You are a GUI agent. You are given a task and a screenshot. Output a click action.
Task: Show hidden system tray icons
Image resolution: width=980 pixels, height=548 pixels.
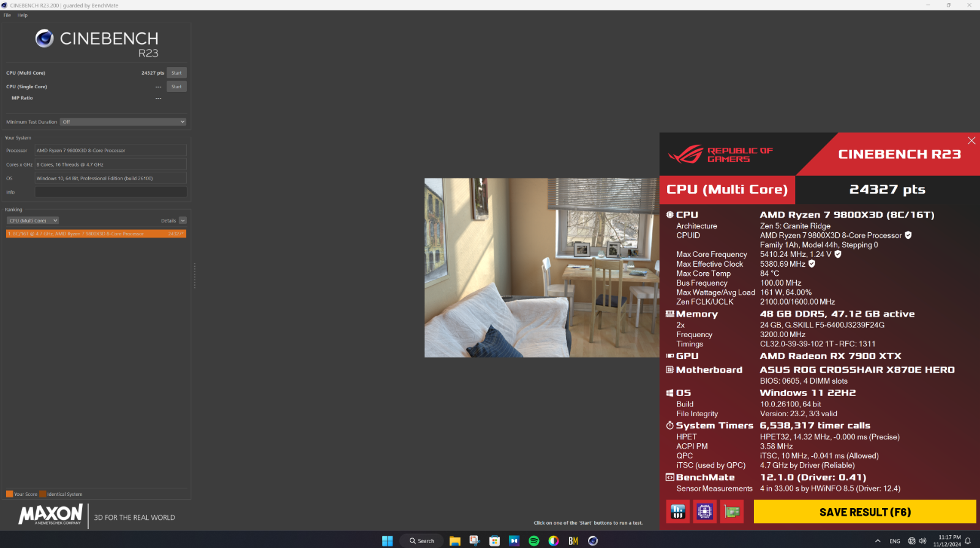(x=878, y=541)
